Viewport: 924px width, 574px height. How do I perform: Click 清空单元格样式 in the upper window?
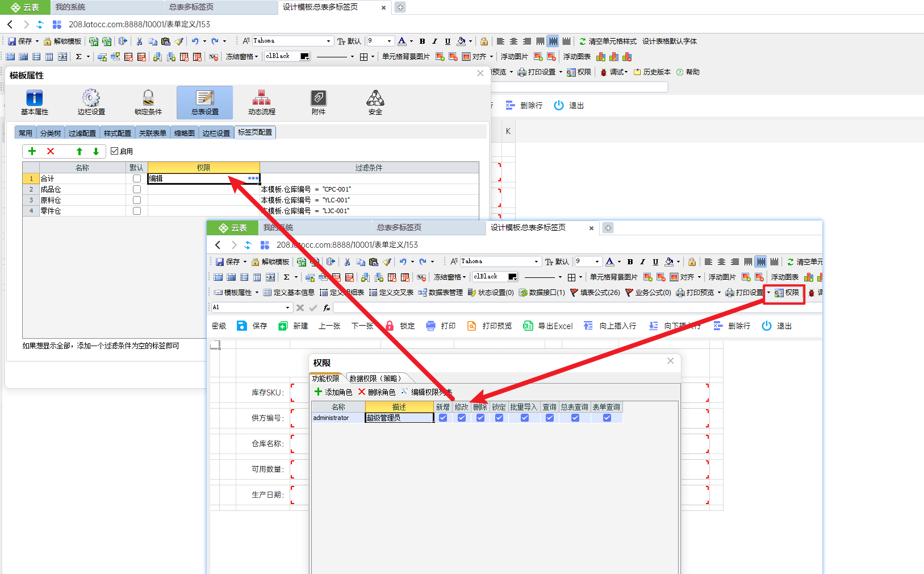click(x=608, y=41)
